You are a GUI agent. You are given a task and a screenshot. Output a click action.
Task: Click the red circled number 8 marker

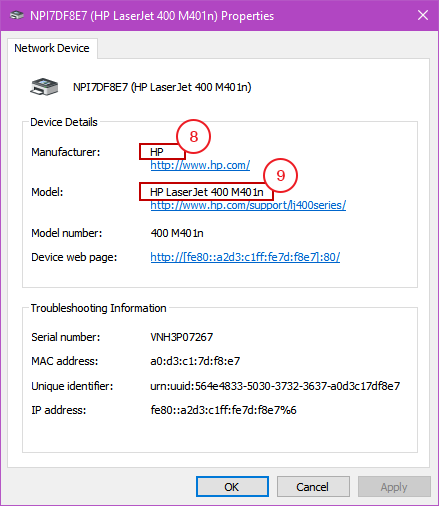coord(193,136)
